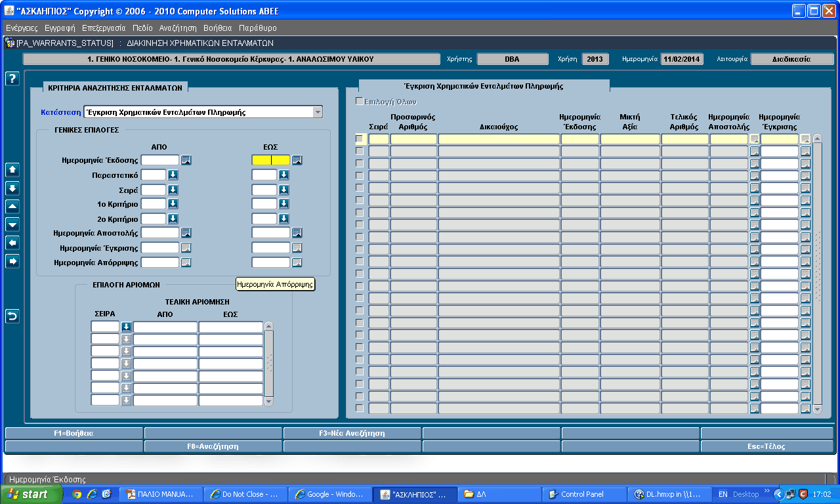Open calendar for Ημερομηνία Έγκρισης ΕΩΣ
840x504 pixels.
click(297, 247)
